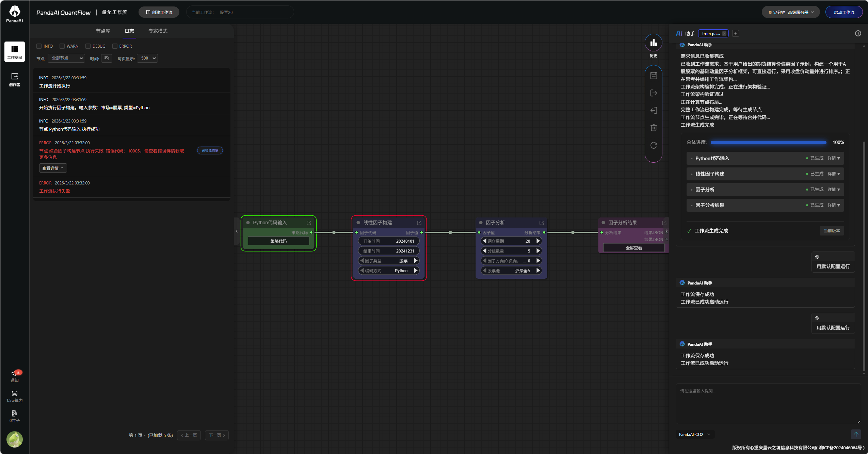Focus the AI question input box
The image size is (868, 454).
click(x=768, y=404)
